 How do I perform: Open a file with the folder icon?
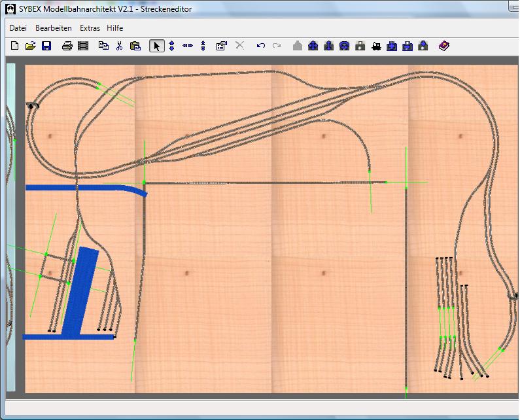coord(30,46)
